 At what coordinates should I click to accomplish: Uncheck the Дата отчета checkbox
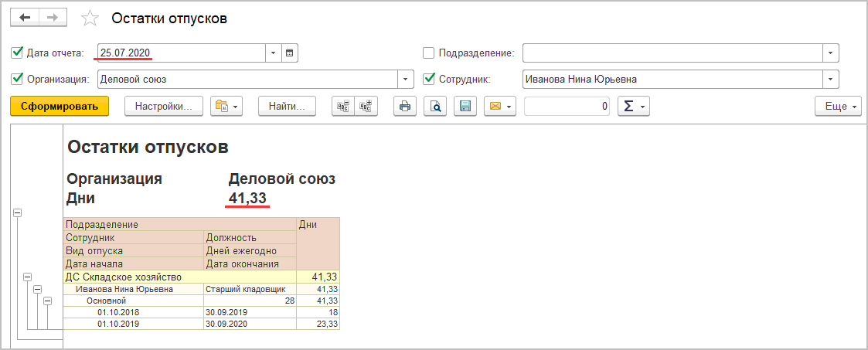[x=17, y=53]
